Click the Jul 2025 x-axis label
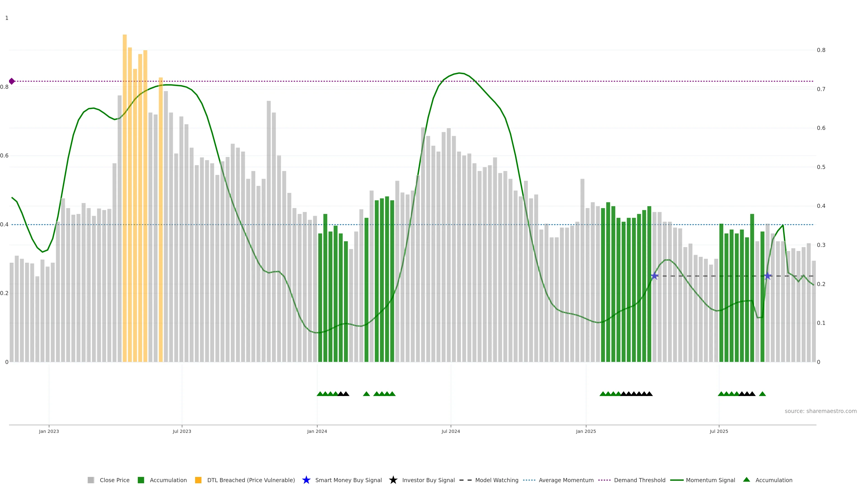 coord(719,431)
